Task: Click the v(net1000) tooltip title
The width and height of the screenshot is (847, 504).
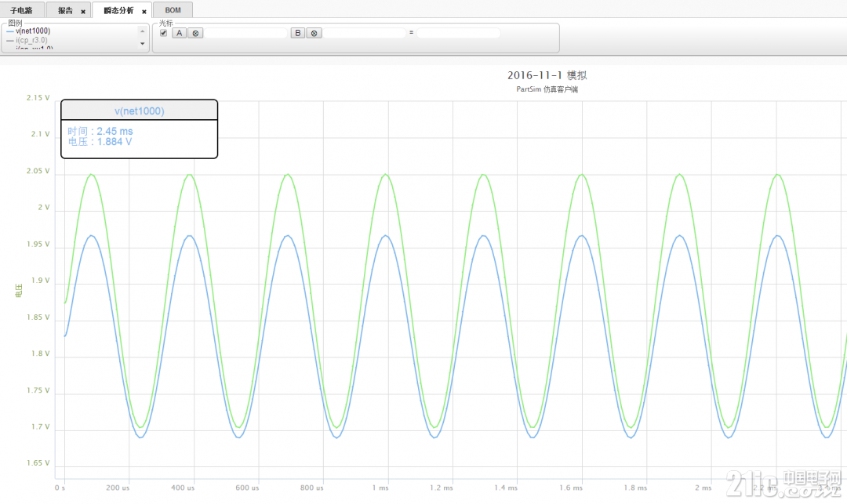Action: 140,111
